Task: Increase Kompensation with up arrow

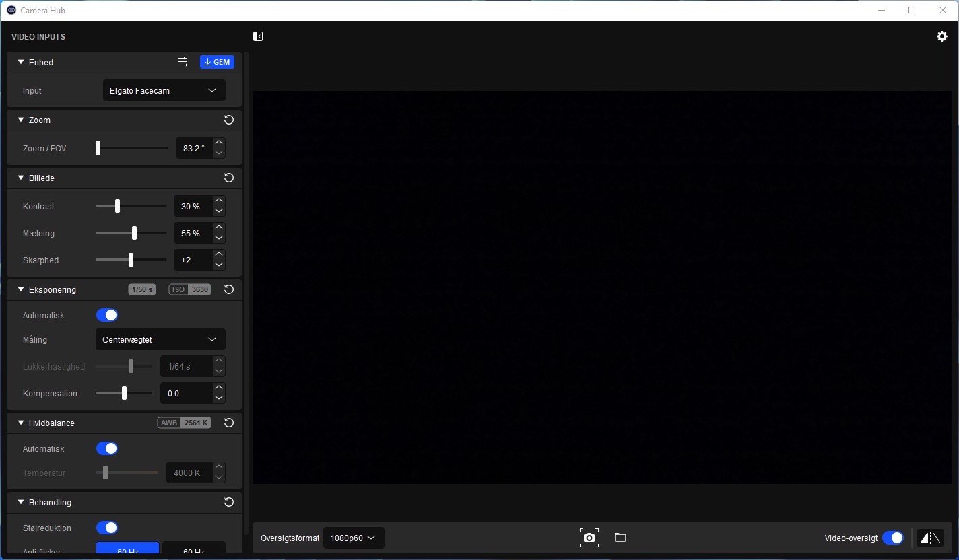Action: [219, 388]
